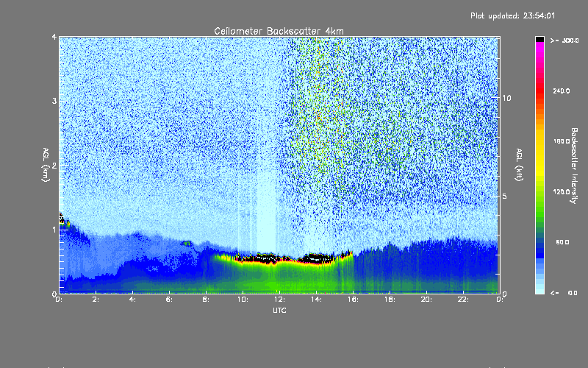The height and width of the screenshot is (368, 588).
Task: Click the black cloud-base layer near 14 UTC
Action: click(x=318, y=258)
